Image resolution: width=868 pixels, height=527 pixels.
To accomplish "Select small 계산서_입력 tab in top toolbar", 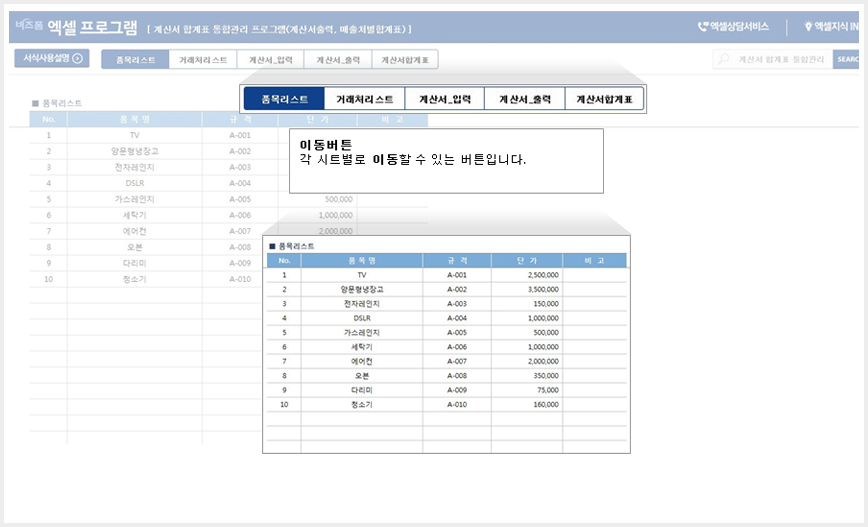I will coord(270,60).
